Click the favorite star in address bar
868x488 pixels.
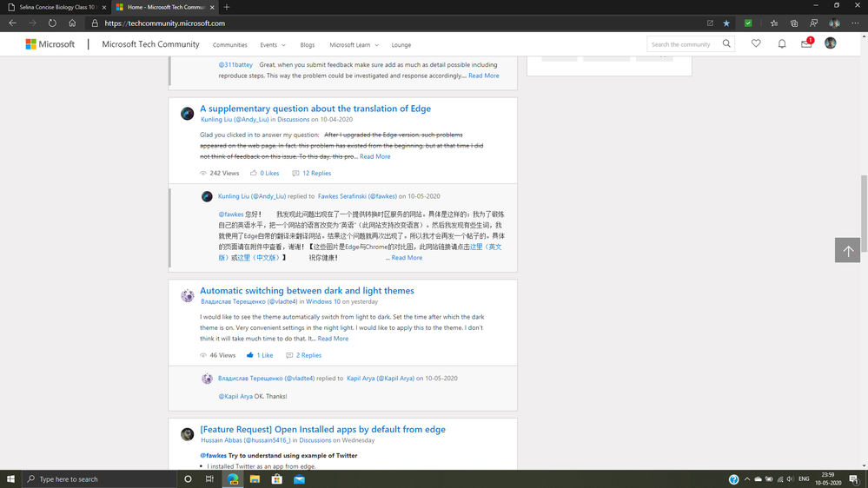pos(726,23)
